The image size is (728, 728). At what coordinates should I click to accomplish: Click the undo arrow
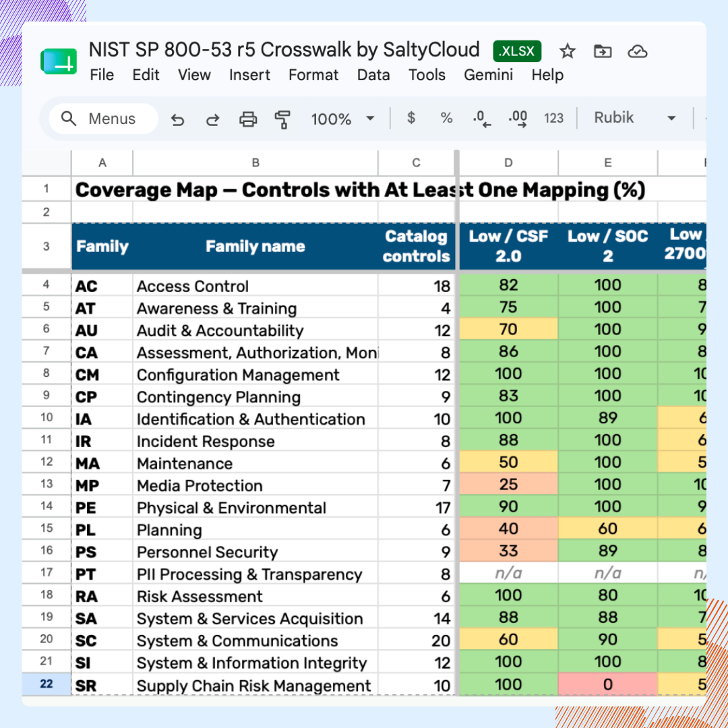click(x=177, y=119)
